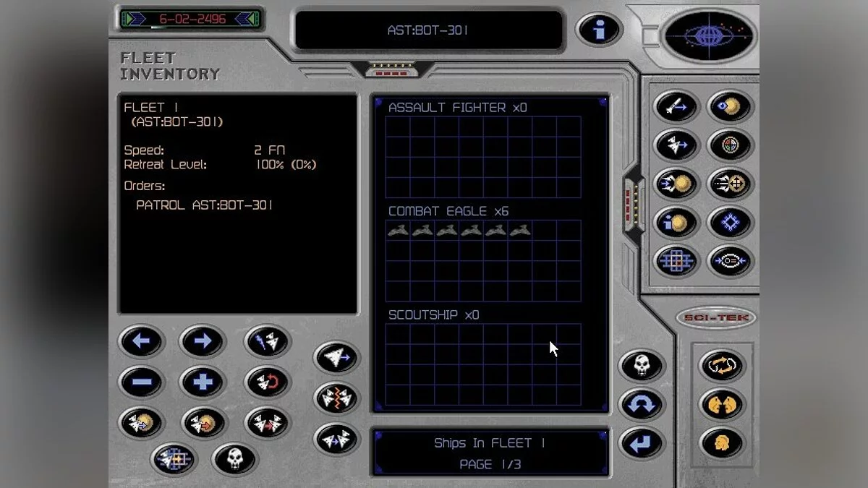
Task: Click the AST:BOT-301 title at top
Action: pos(428,30)
